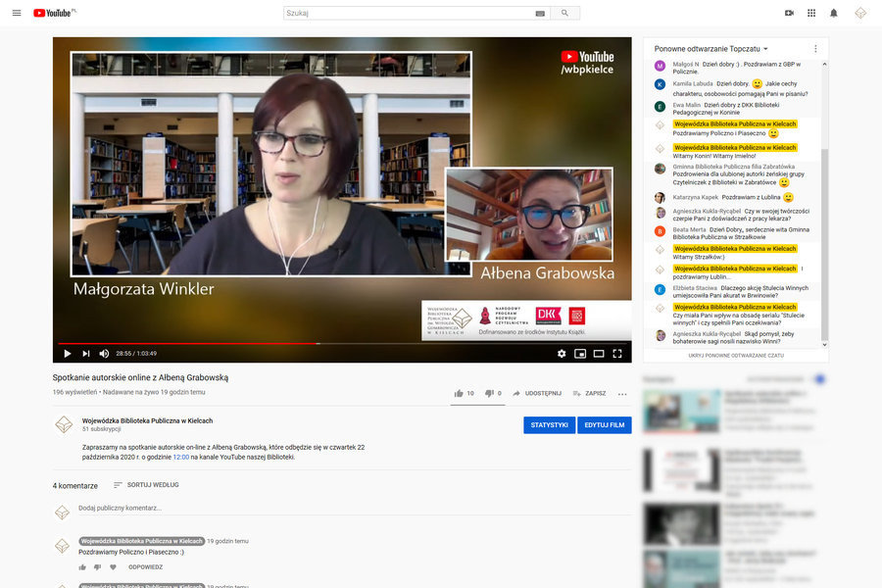Open the Sortuj według comment sorting menu
The width and height of the screenshot is (882, 588).
click(146, 485)
